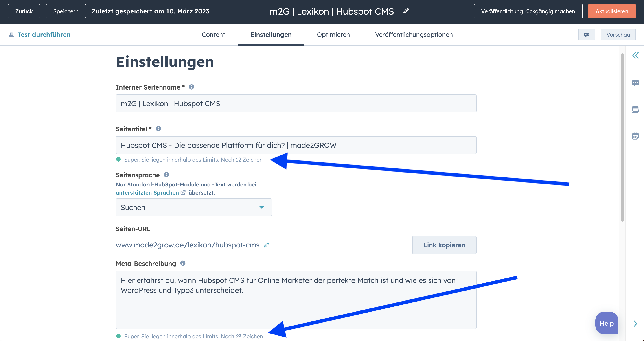Image resolution: width=644 pixels, height=341 pixels.
Task: Click external link icon next to unterstützten Sprachen
Action: point(183,192)
